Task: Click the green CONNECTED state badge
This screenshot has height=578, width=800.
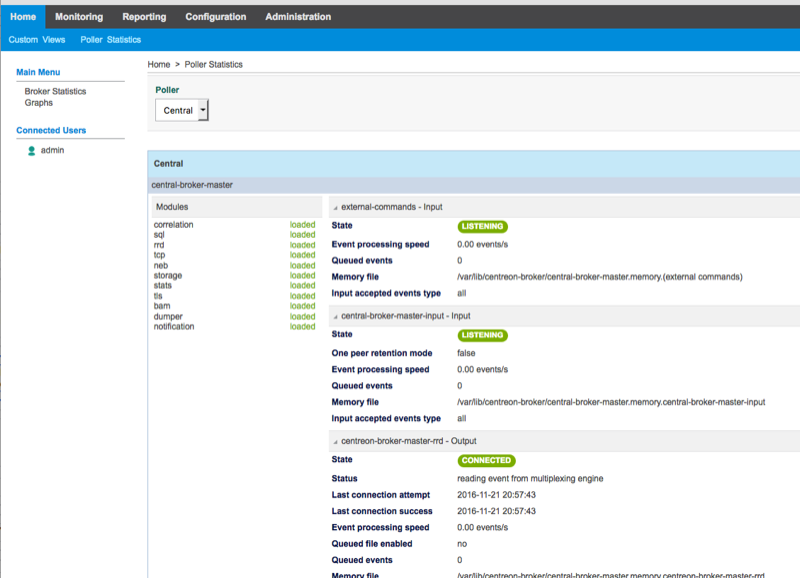Action: coord(486,461)
